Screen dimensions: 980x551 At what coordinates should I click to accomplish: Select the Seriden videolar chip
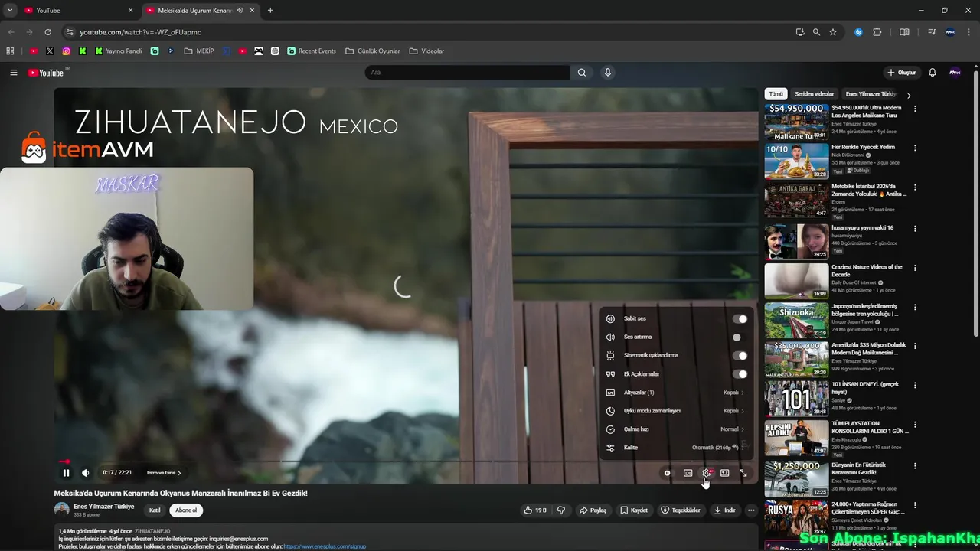pos(814,94)
